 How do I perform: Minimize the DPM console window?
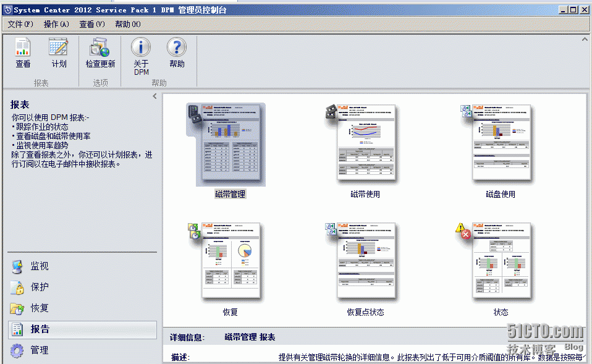click(564, 10)
